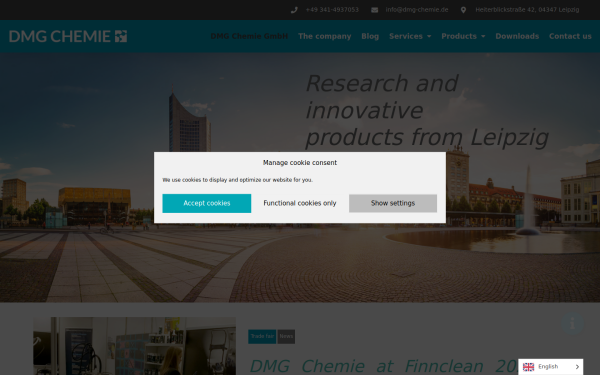Open Show settings for cookies

click(x=393, y=203)
